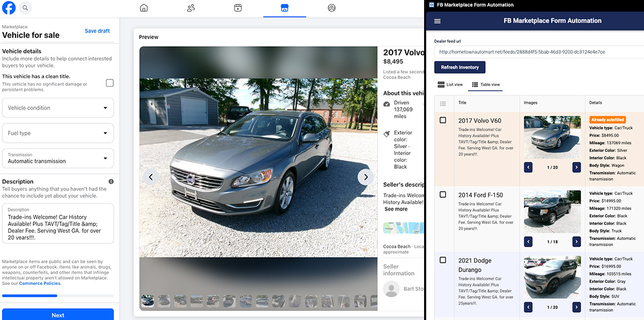
Task: Previous image for 2014 Ford F-150 row
Action: pos(528,242)
